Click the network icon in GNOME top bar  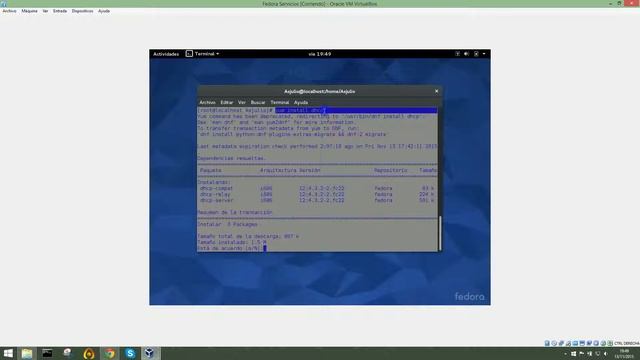pyautogui.click(x=458, y=54)
